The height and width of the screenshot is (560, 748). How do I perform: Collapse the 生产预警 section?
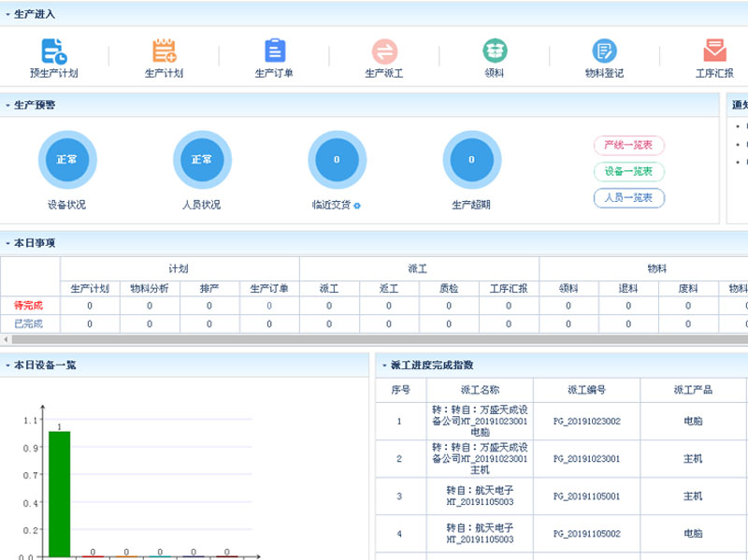8,105
